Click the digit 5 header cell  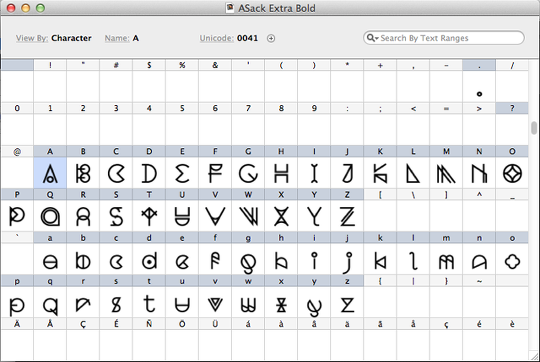pos(182,108)
